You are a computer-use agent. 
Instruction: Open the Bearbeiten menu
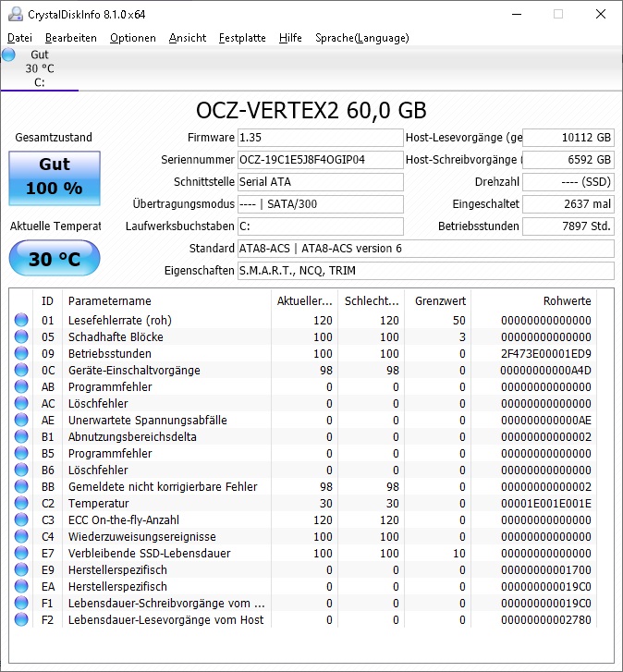tap(70, 38)
